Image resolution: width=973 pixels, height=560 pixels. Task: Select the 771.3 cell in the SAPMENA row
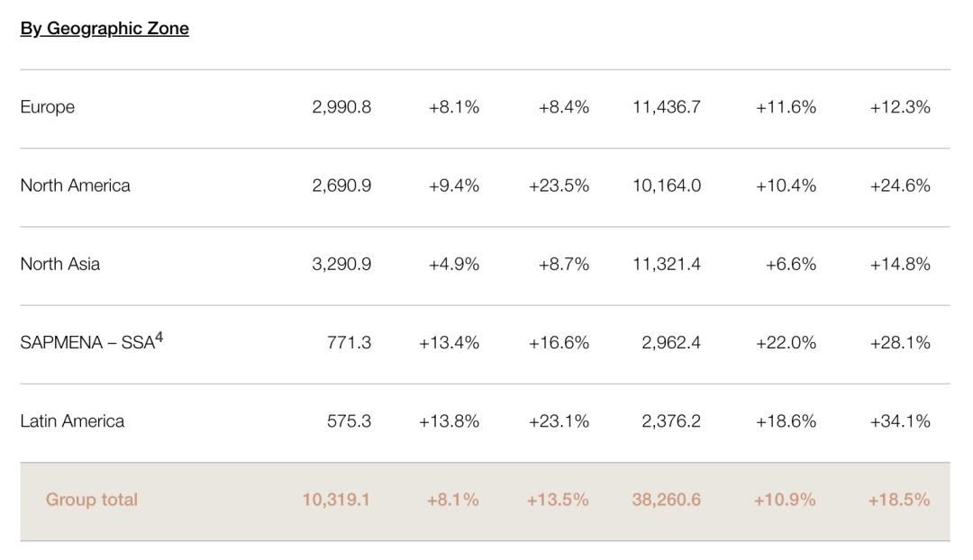pos(349,343)
